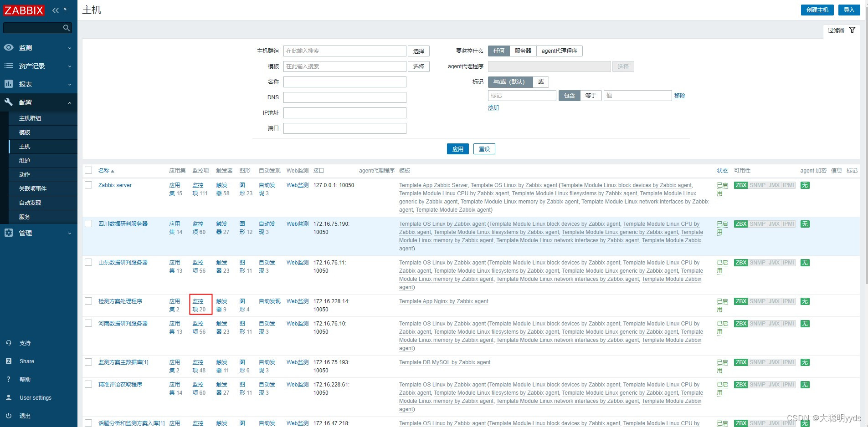Open 监控项 20 link for 检测方案处理程序
The image size is (868, 427).
pos(199,305)
